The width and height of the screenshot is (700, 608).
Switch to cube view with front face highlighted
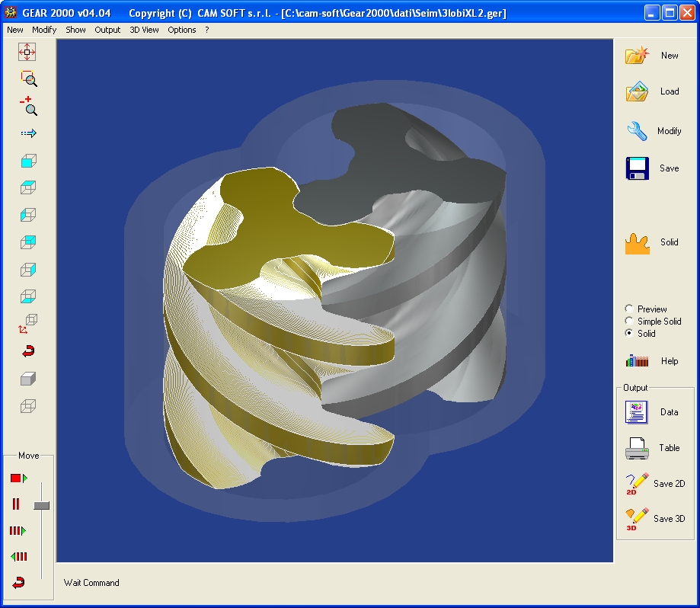[28, 161]
